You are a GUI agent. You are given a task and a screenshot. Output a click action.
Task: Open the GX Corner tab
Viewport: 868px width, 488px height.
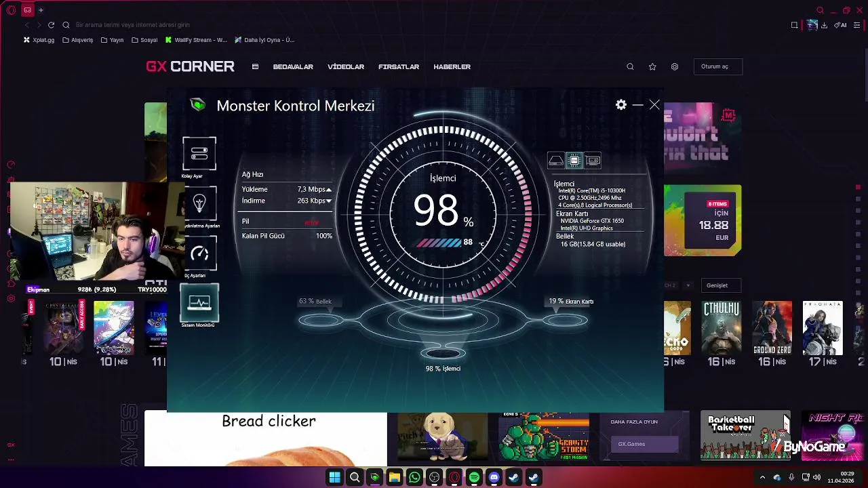coord(28,10)
